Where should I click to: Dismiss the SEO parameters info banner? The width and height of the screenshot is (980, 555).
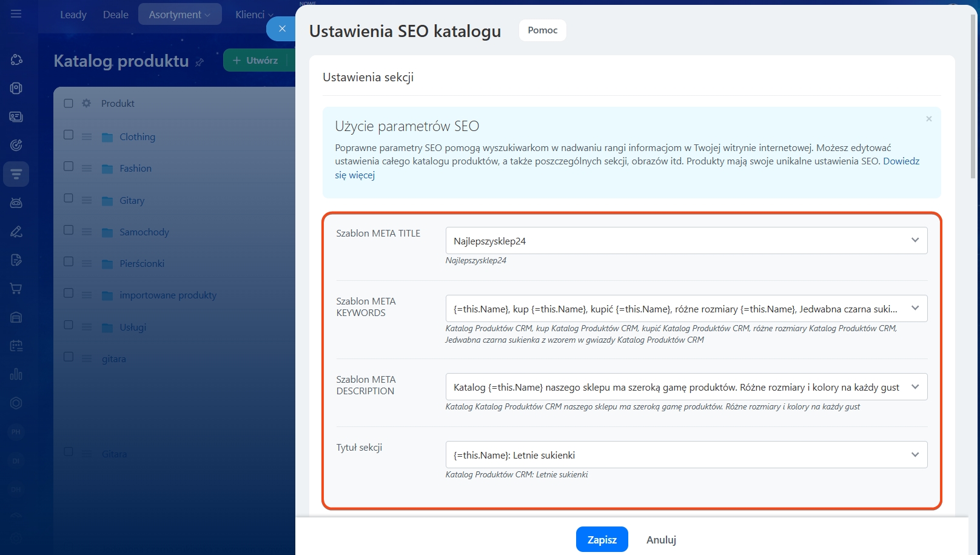point(928,119)
